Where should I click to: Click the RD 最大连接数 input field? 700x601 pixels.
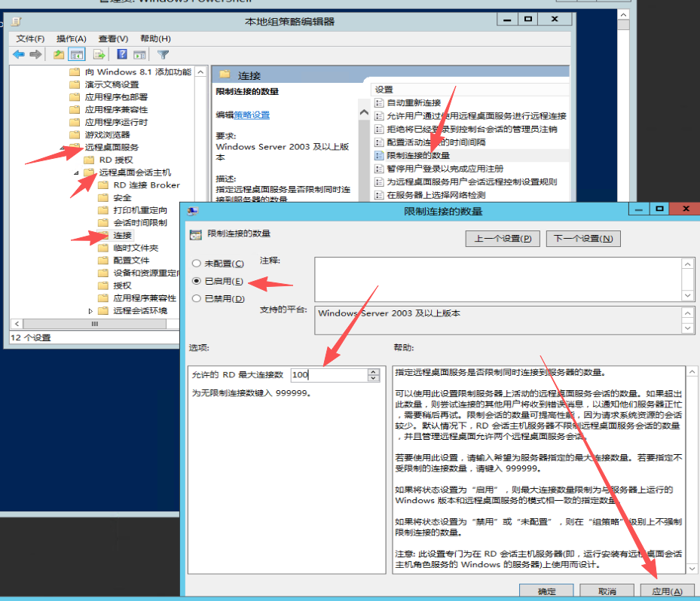point(329,375)
